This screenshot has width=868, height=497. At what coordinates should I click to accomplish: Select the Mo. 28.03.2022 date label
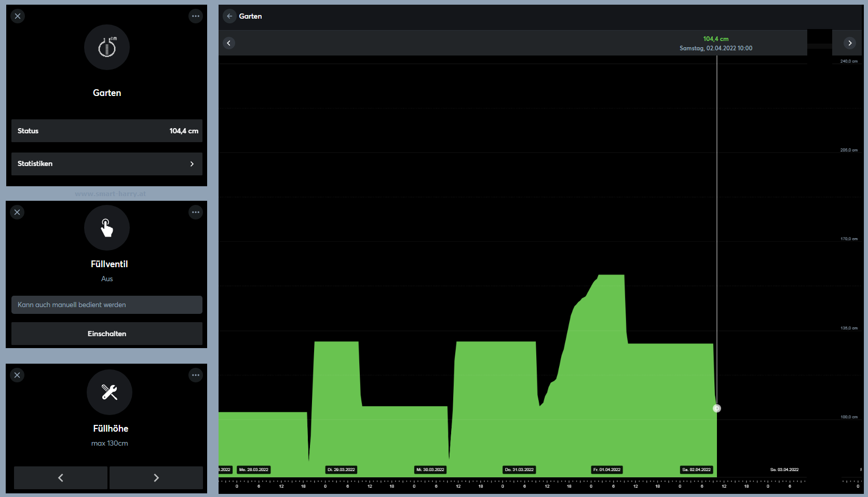tap(254, 470)
